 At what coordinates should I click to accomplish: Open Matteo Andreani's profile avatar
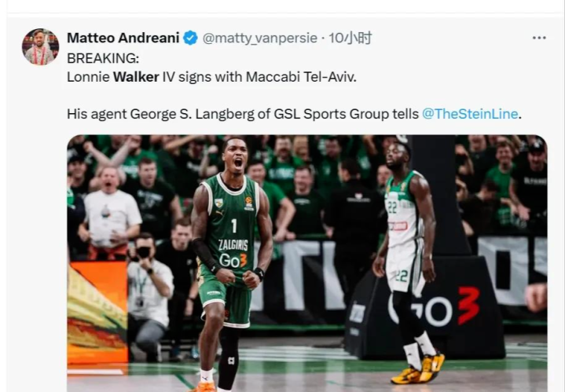click(40, 47)
